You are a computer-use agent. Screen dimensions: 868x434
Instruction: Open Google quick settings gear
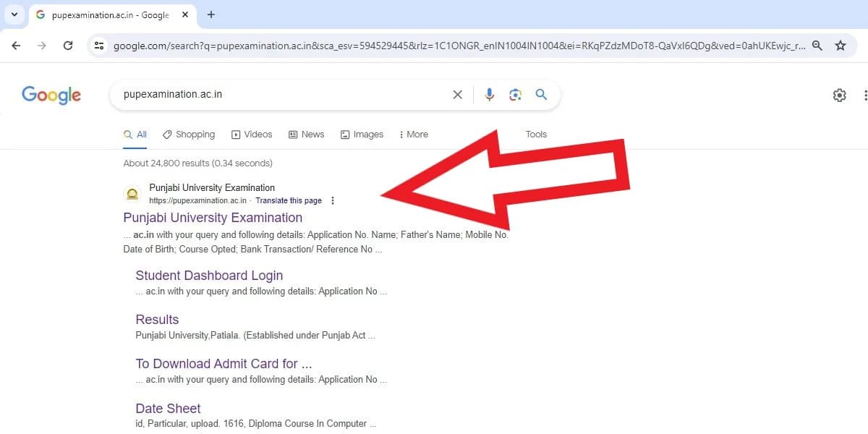(x=840, y=95)
